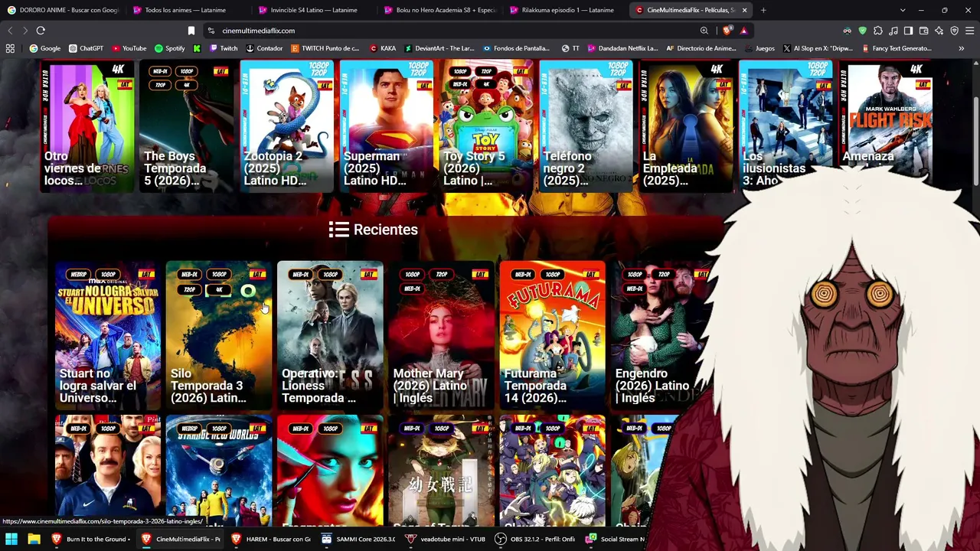Open Stuart no logra salvar el Universo card
Viewport: 980px width, 551px height.
click(x=108, y=335)
